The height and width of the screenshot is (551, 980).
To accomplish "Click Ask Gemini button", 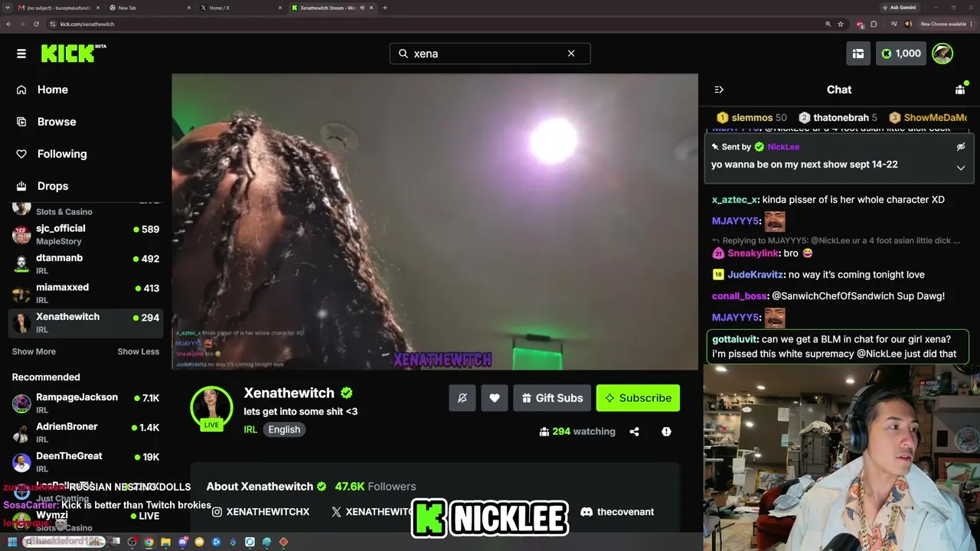I will 900,8.
